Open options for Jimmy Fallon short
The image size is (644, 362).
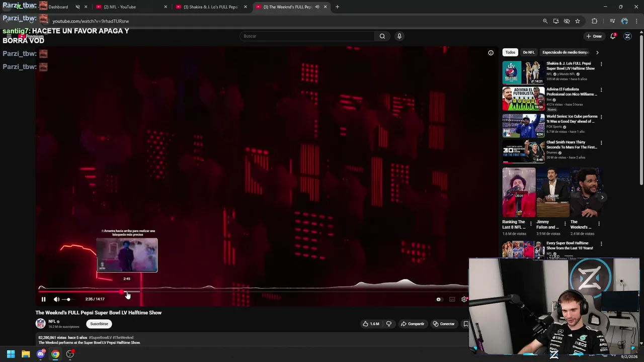coord(565,224)
